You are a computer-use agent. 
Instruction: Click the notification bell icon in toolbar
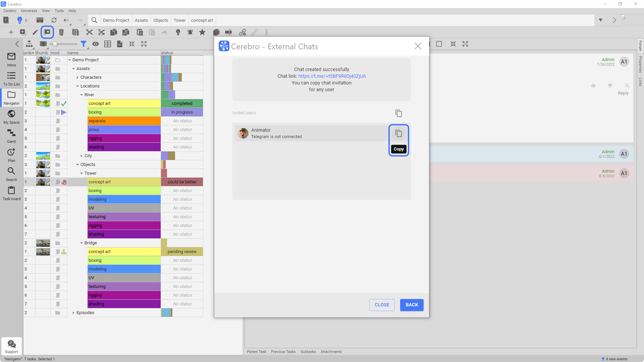[x=190, y=32]
